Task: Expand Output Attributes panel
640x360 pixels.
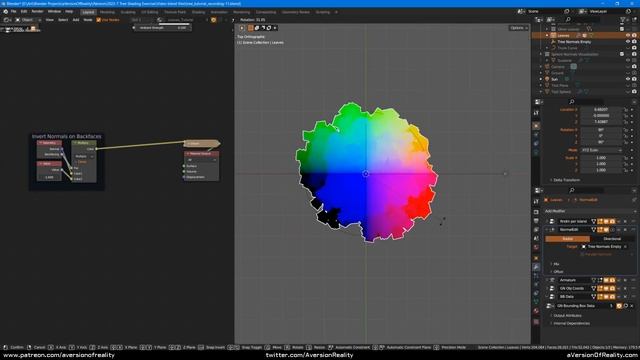Action: [x=566, y=316]
